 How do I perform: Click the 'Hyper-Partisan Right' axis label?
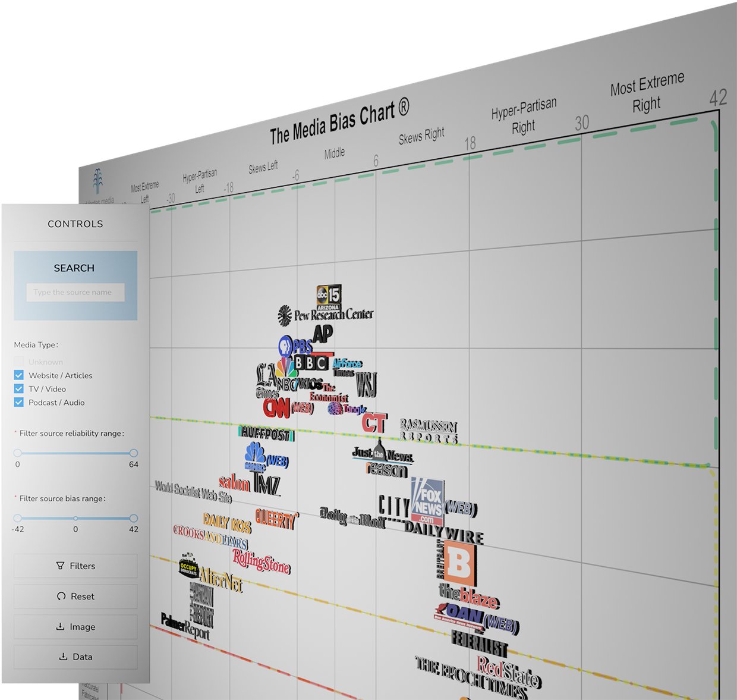(524, 116)
